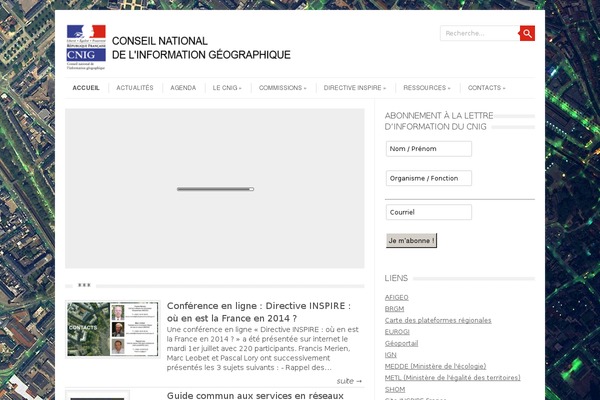Expand the Contacts dropdown menu

point(486,88)
